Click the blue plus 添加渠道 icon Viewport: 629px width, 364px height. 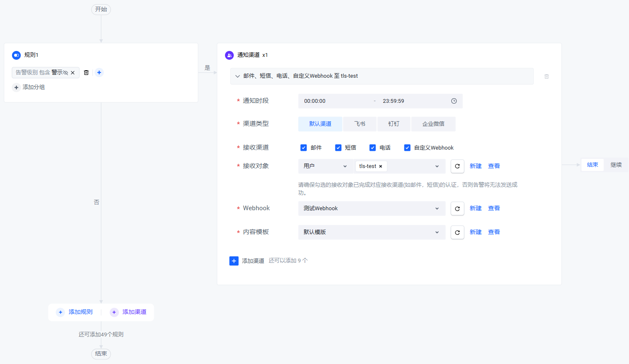234,261
